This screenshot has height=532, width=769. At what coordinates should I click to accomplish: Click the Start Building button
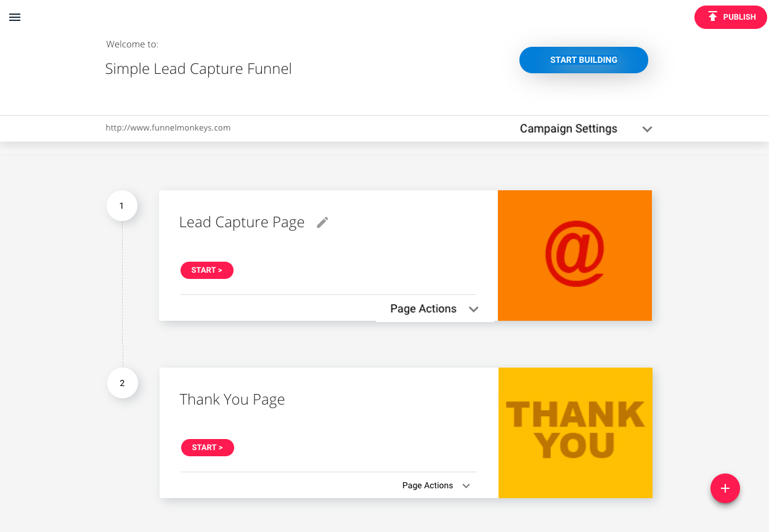pos(584,60)
